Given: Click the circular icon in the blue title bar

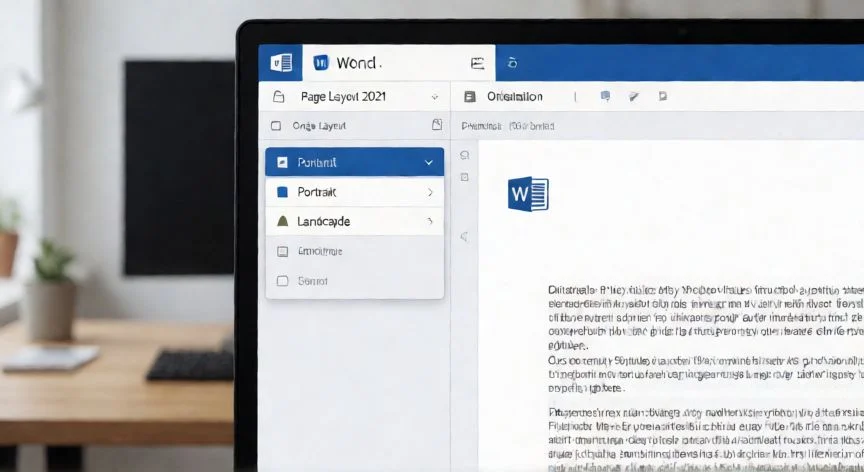Looking at the screenshot, I should (x=512, y=63).
